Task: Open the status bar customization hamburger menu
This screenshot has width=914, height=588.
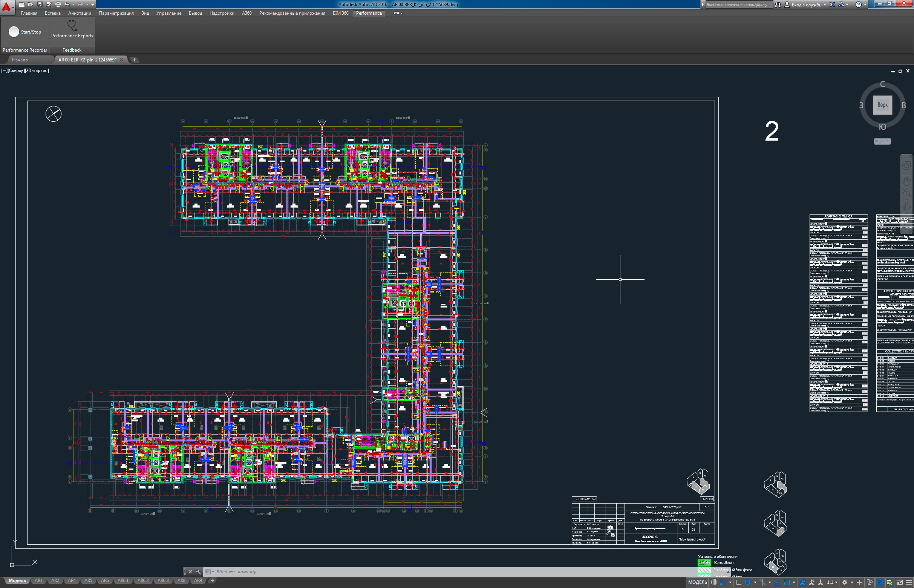Action: pos(909,582)
